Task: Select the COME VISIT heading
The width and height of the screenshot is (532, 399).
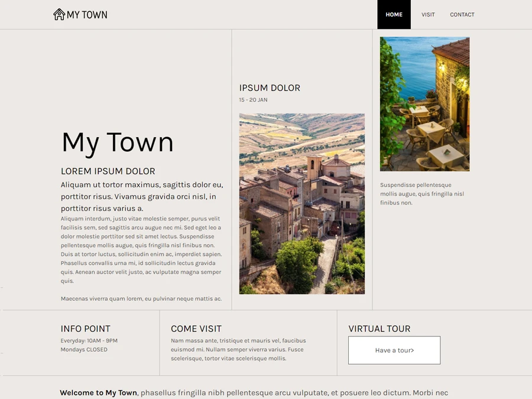Action: [x=196, y=329]
